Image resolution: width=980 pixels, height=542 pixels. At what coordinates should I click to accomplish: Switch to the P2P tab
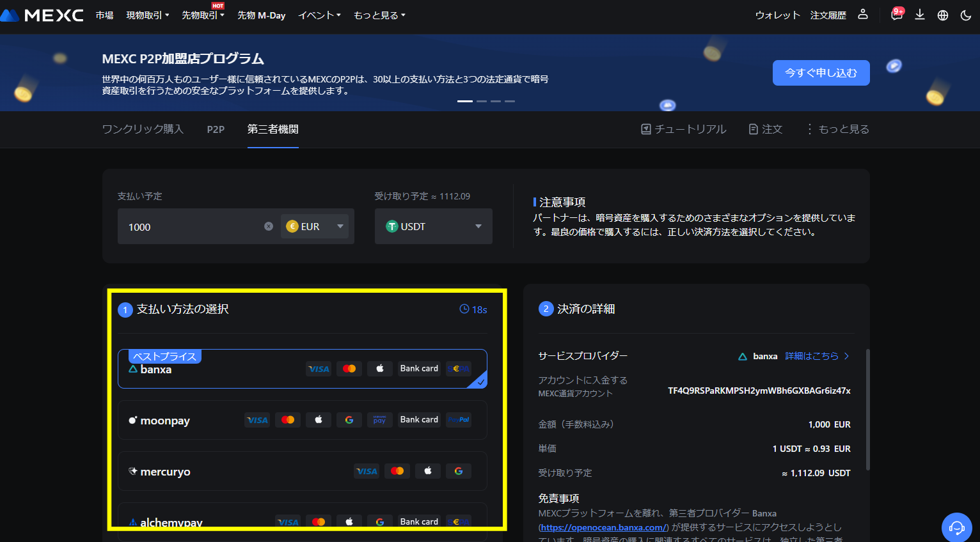coord(216,129)
